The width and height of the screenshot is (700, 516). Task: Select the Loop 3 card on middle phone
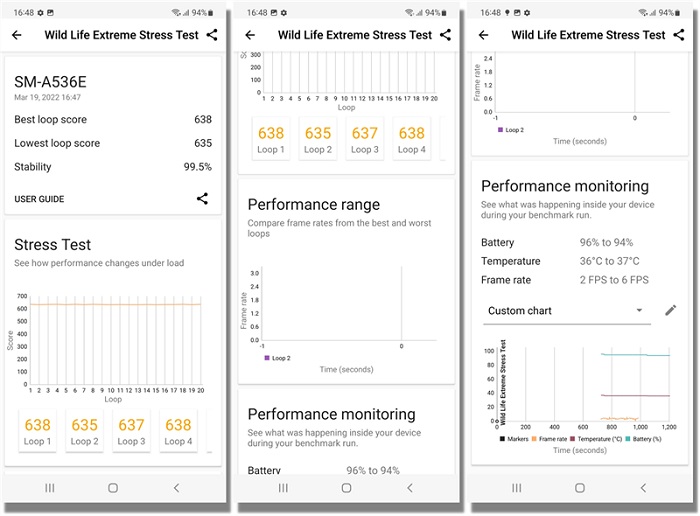[365, 138]
